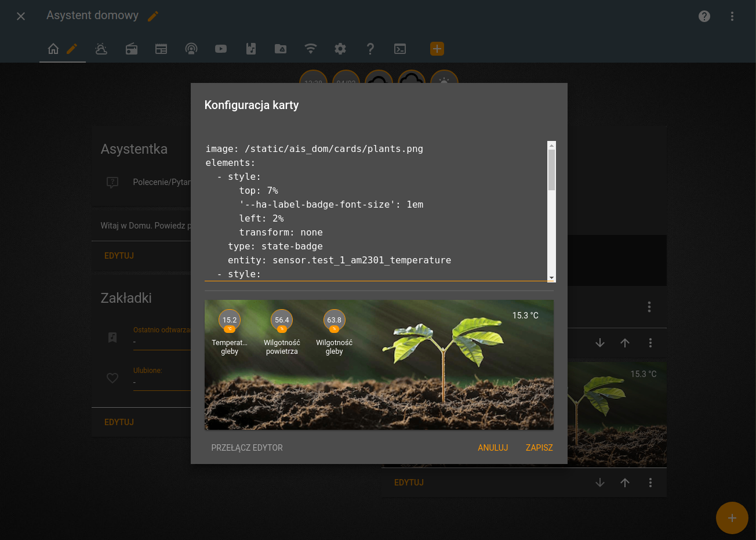Click the Ulubione heart icon
This screenshot has height=540, width=756.
[x=112, y=378]
